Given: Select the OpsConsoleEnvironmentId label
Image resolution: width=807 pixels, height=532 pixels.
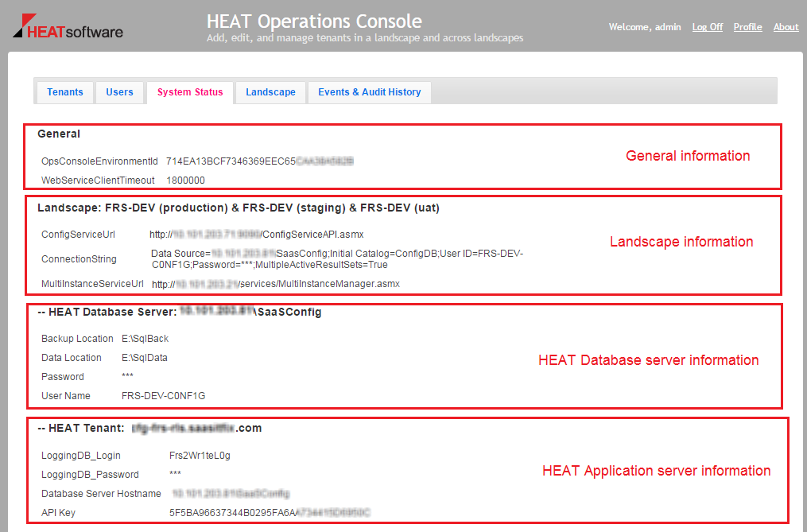Looking at the screenshot, I should tap(99, 161).
